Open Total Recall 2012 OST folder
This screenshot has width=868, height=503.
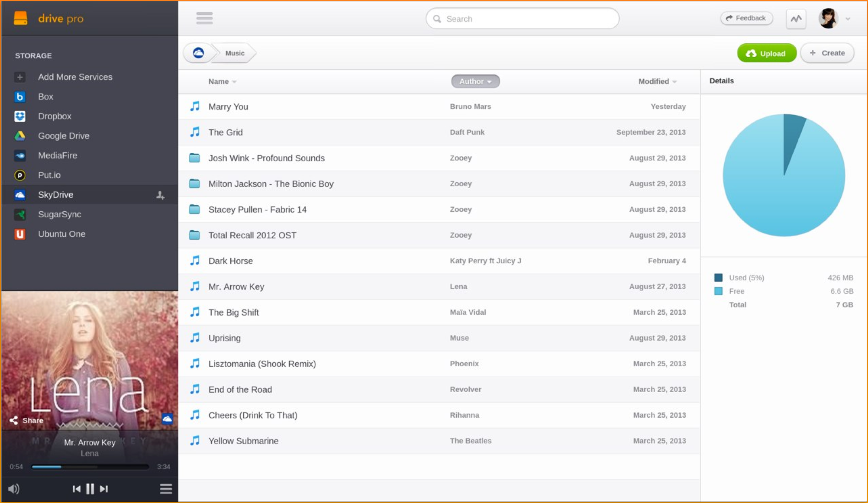pos(439,235)
